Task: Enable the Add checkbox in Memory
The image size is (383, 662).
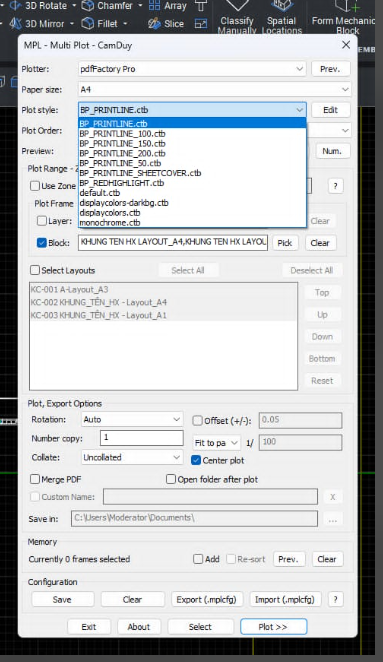Action: (198, 559)
